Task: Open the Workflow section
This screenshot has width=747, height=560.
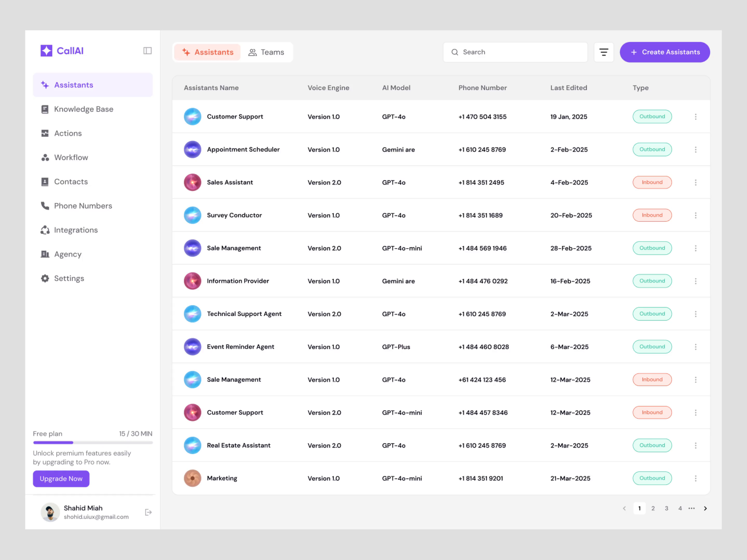Action: [71, 157]
